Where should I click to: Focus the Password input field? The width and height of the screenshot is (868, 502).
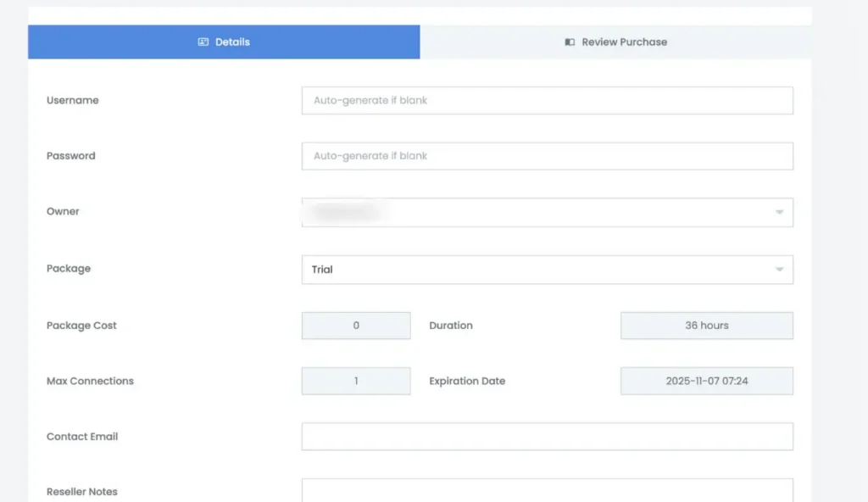547,156
